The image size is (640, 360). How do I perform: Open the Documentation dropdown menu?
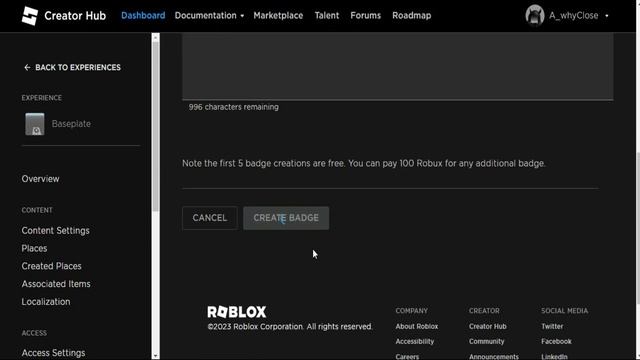pyautogui.click(x=209, y=16)
